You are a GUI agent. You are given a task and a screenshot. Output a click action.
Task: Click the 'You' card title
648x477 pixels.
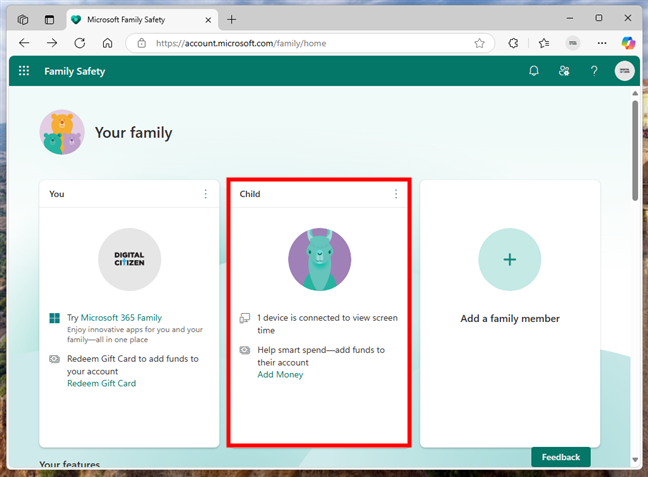[x=57, y=194]
